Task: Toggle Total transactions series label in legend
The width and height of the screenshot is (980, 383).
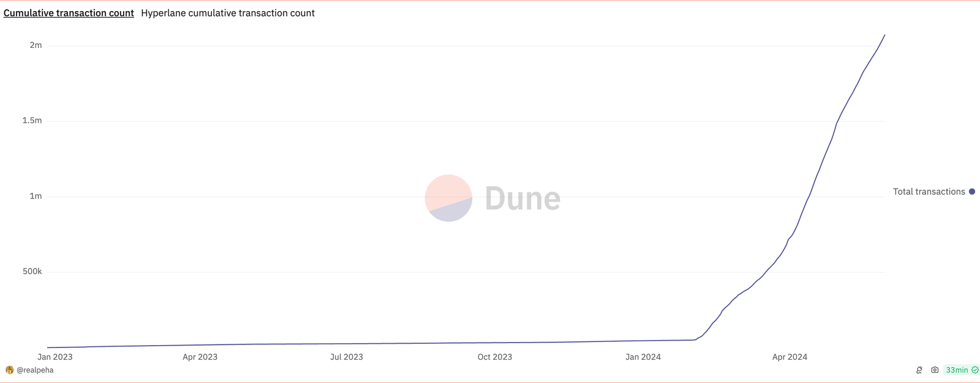Action: (929, 192)
